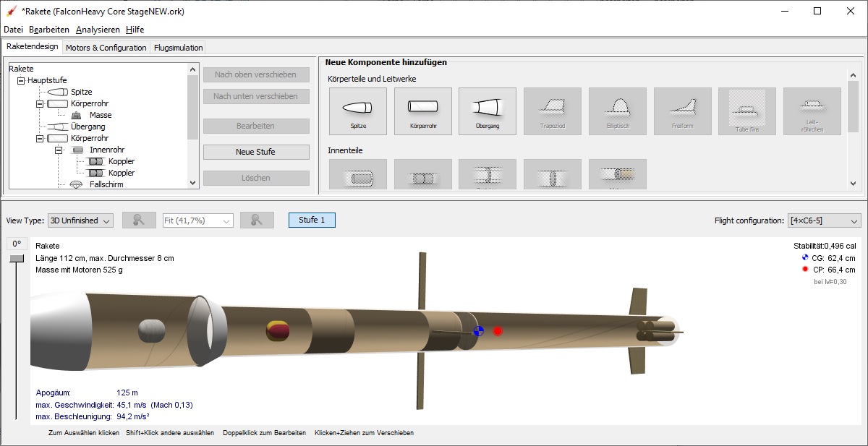Image resolution: width=868 pixels, height=446 pixels.
Task: Collapse the second Körperrohr tree node
Action: point(40,138)
